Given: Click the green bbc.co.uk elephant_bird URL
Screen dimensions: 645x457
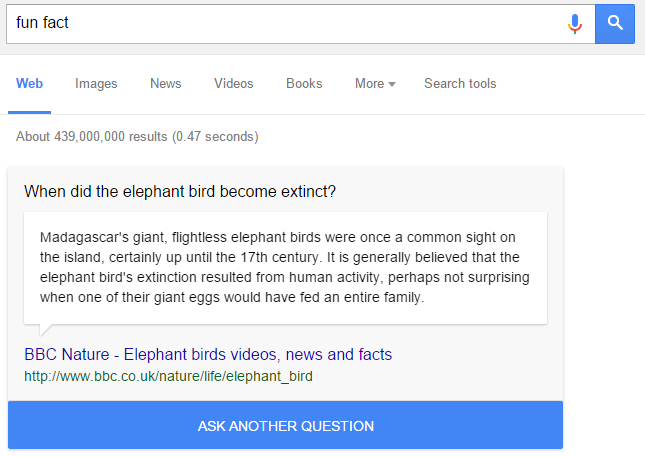Looking at the screenshot, I should pos(168,376).
